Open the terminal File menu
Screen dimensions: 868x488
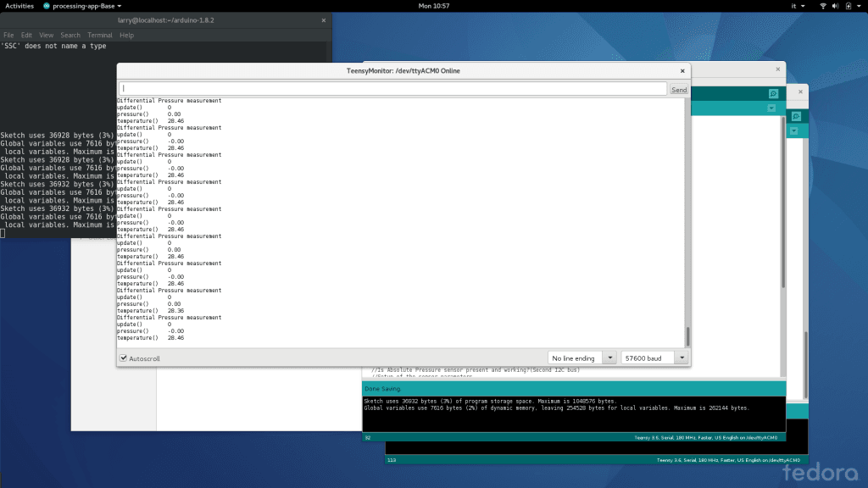point(8,35)
